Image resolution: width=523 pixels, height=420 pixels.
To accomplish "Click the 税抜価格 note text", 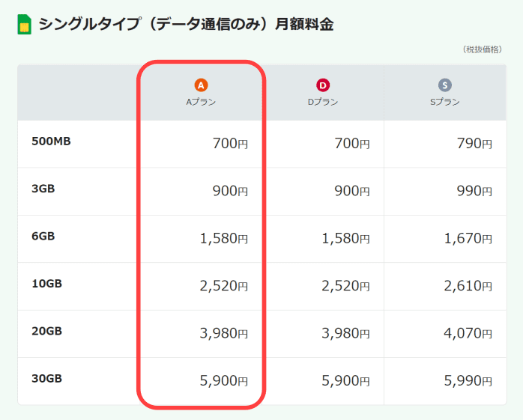I will [x=483, y=49].
